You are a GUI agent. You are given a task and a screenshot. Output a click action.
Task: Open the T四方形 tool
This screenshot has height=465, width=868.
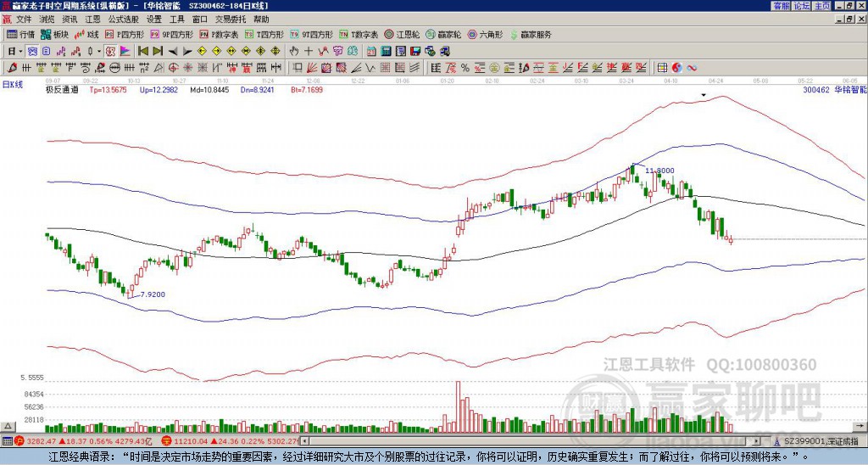click(264, 34)
